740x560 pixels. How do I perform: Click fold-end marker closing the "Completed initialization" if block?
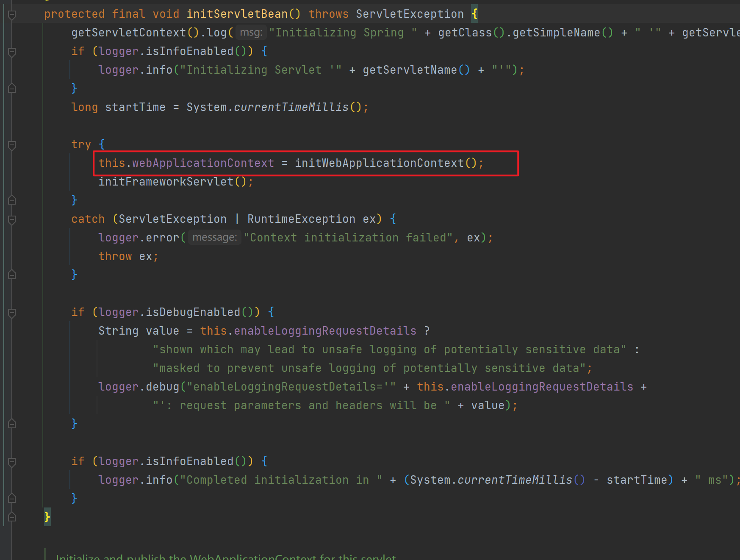click(x=12, y=498)
